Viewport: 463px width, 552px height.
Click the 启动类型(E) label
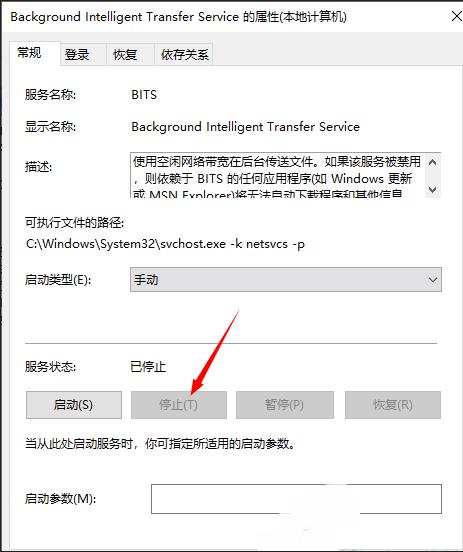[x=58, y=280]
